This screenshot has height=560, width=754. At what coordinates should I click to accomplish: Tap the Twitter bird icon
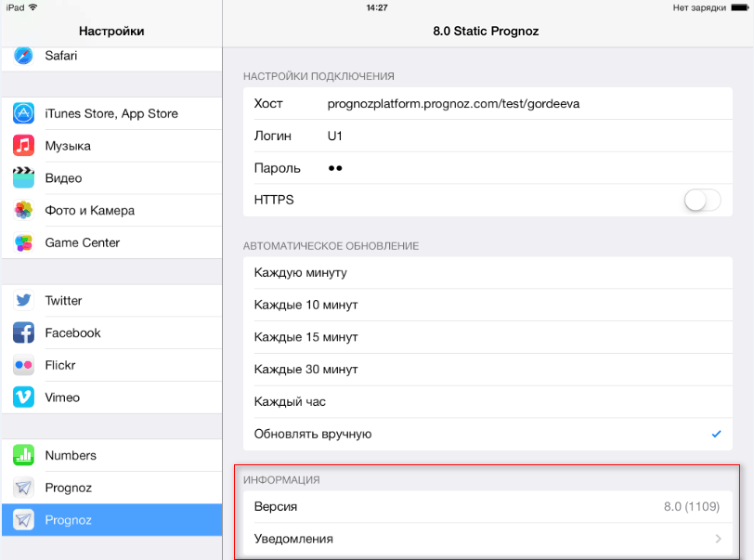click(24, 301)
